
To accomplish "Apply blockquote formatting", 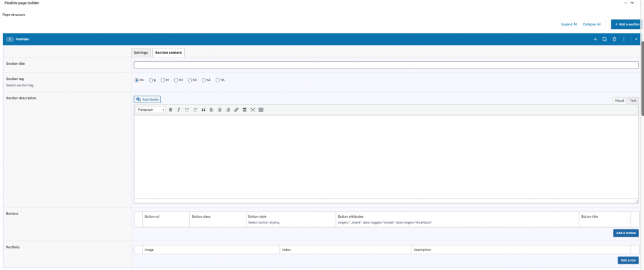I will (x=203, y=110).
